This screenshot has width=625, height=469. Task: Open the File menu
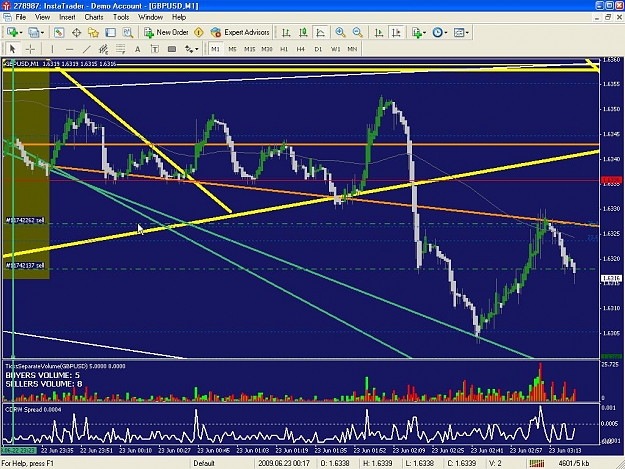(x=21, y=17)
